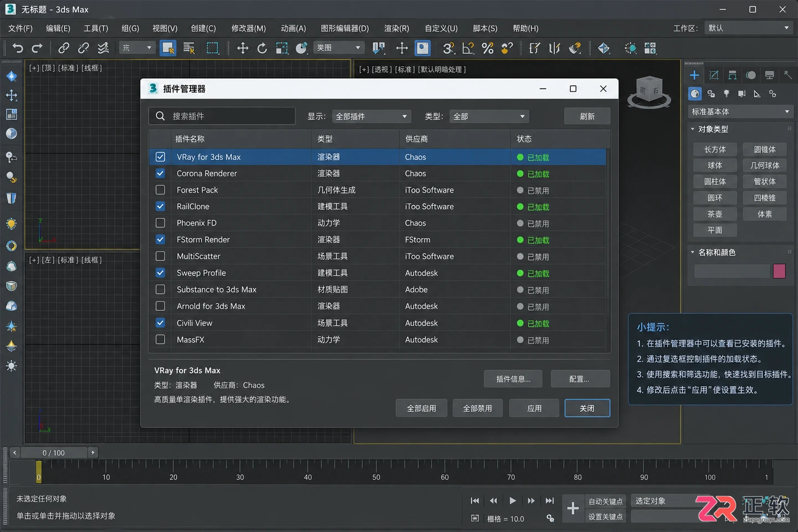Collapse the 对象类型 rollout
Image resolution: width=798 pixels, height=532 pixels.
692,129
